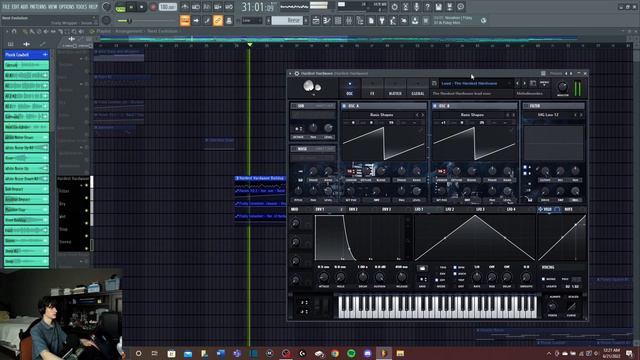This screenshot has height=360, width=640.
Task: Go to next Serum preset
Action: click(524, 84)
